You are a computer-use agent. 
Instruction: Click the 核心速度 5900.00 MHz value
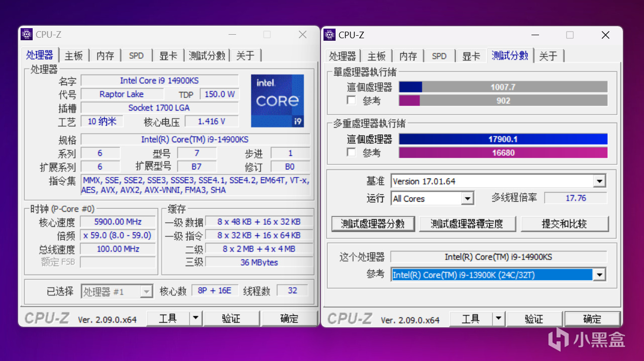click(x=118, y=222)
